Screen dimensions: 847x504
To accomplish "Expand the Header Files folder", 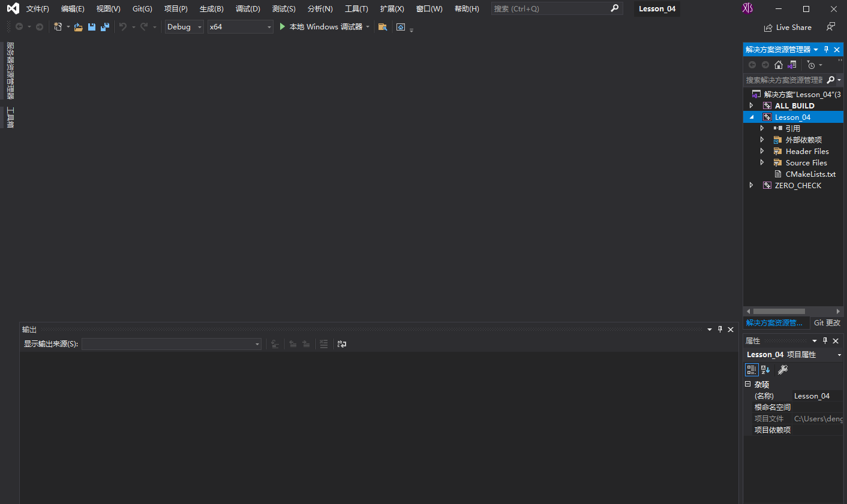I will pos(762,151).
